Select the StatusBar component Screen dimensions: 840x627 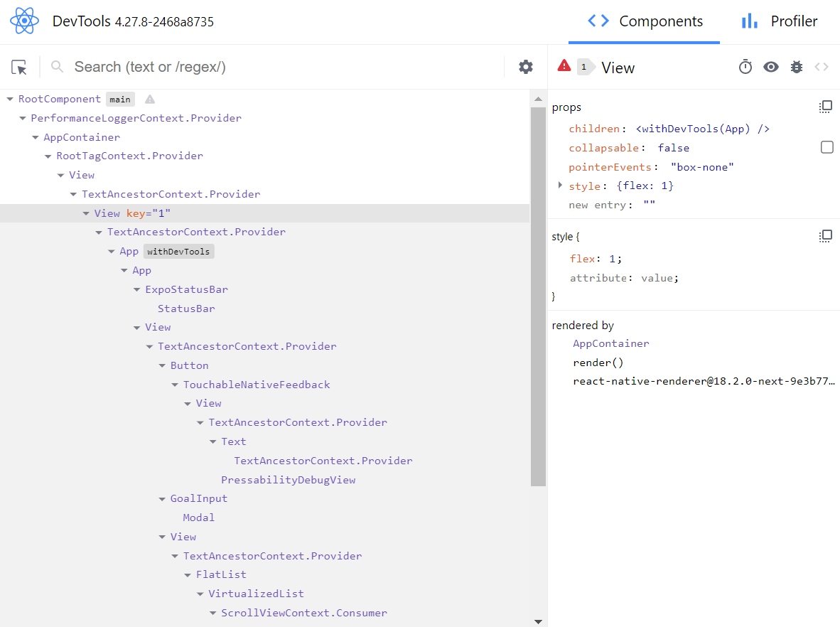[186, 309]
